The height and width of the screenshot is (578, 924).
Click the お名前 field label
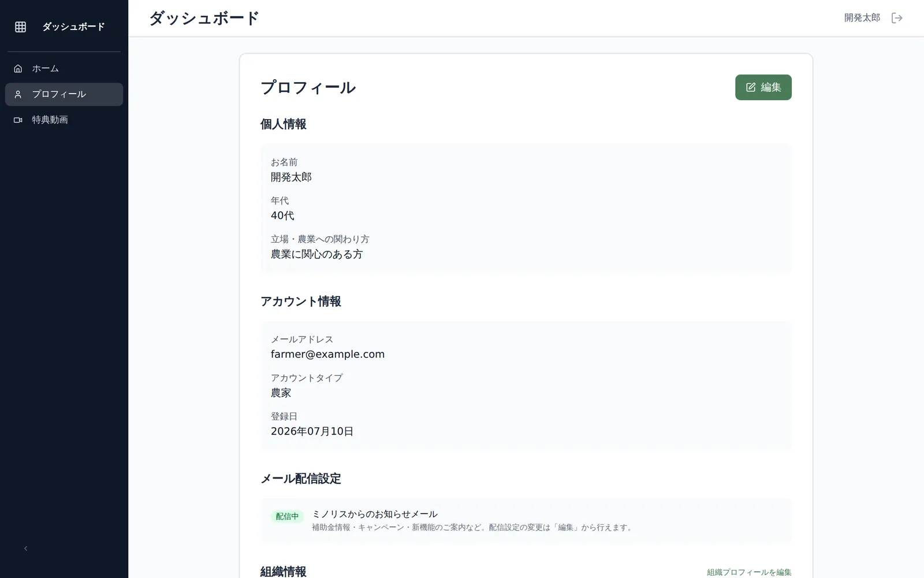pyautogui.click(x=284, y=162)
